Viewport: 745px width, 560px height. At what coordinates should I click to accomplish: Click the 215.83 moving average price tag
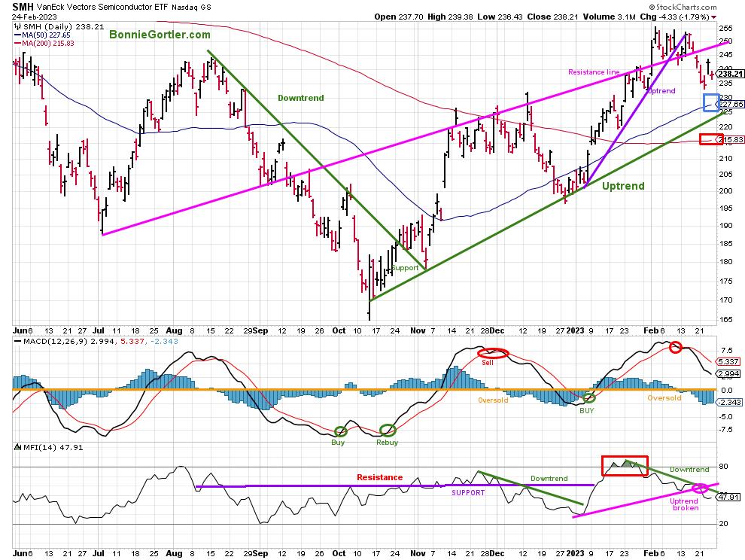731,140
